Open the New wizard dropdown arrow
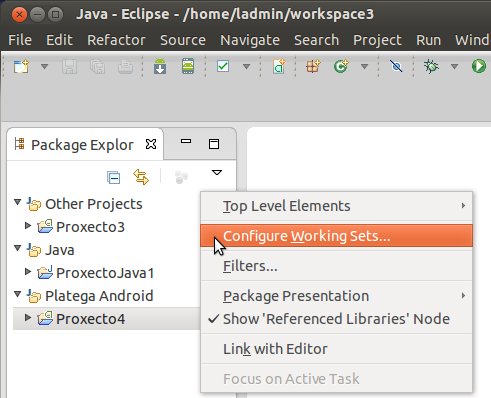Image resolution: width=491 pixels, height=398 pixels. pos(44,66)
